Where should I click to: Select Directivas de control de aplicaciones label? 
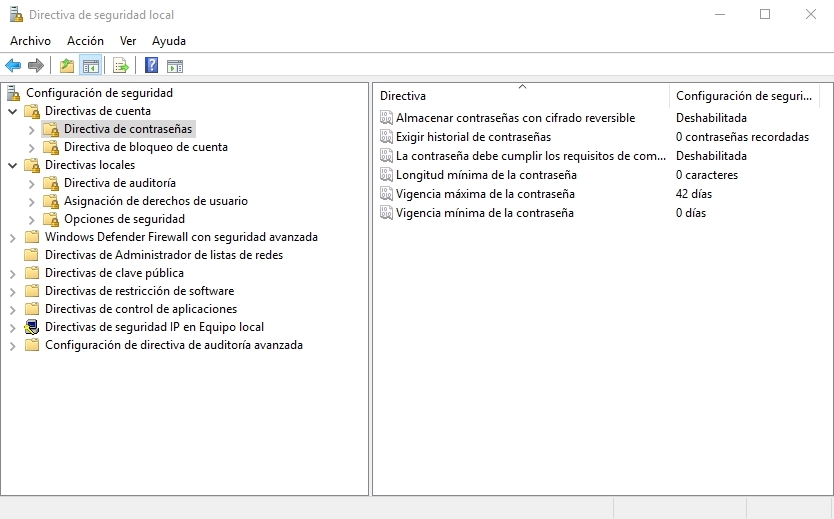pyautogui.click(x=141, y=309)
